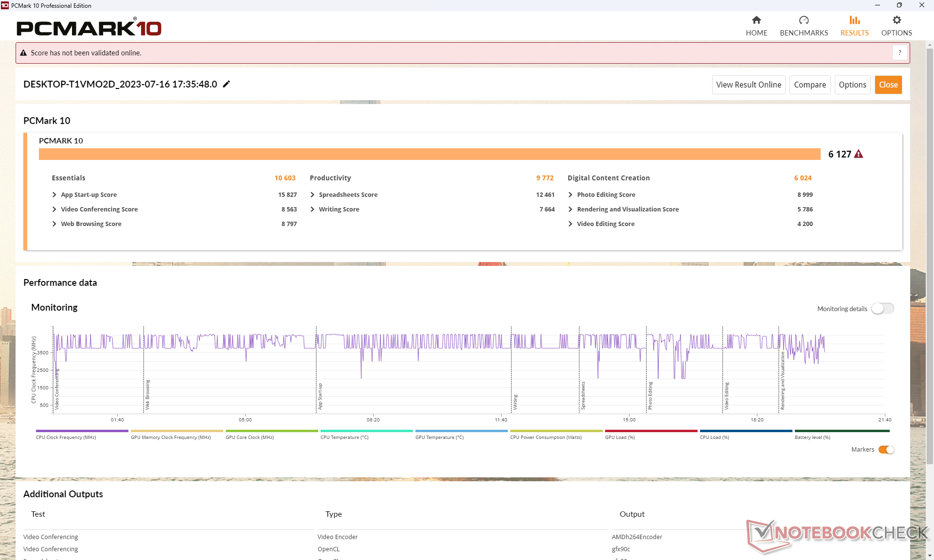
Task: Expand Video Editing Score row
Action: point(570,224)
